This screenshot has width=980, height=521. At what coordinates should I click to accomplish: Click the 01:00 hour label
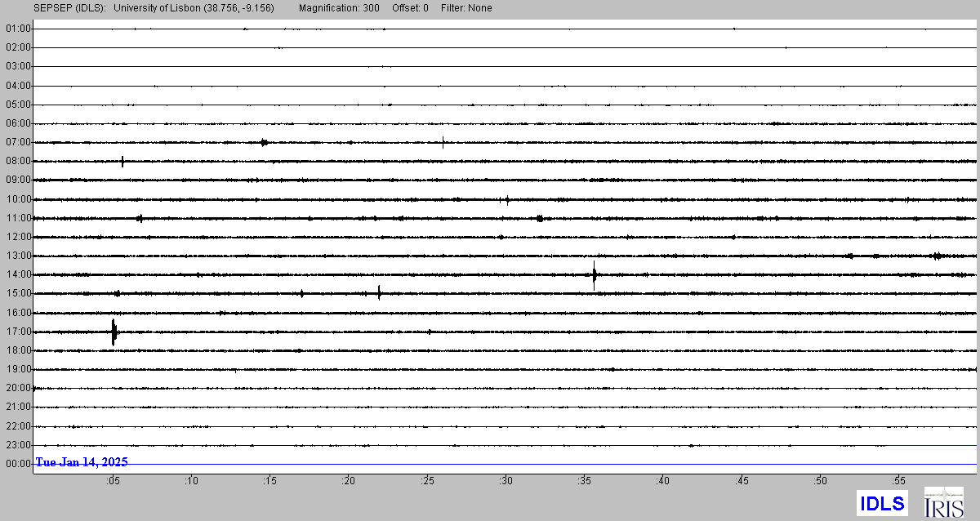tap(18, 29)
